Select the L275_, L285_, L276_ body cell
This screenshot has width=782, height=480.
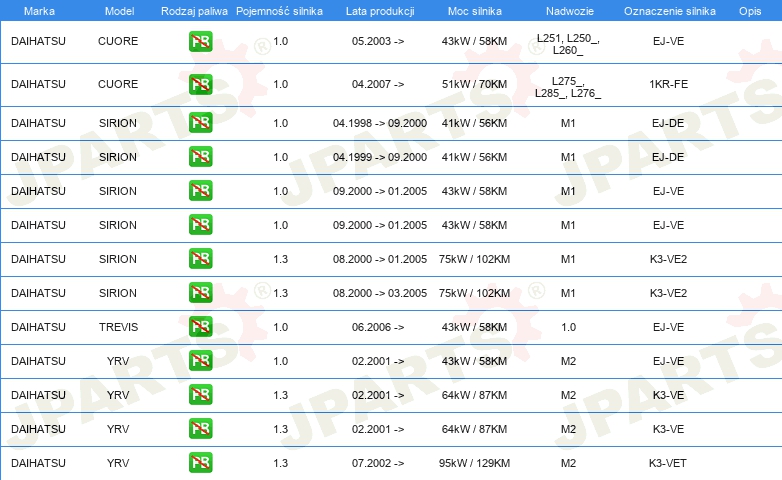click(568, 87)
